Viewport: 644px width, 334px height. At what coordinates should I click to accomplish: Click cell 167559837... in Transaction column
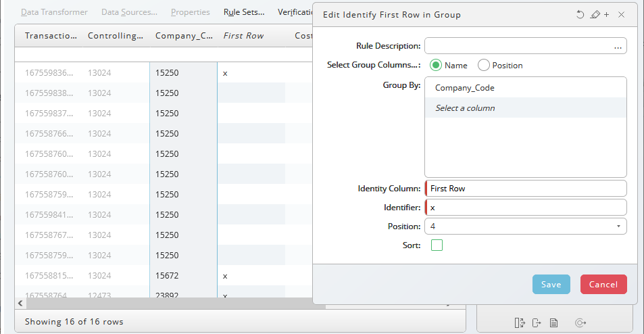pos(49,114)
